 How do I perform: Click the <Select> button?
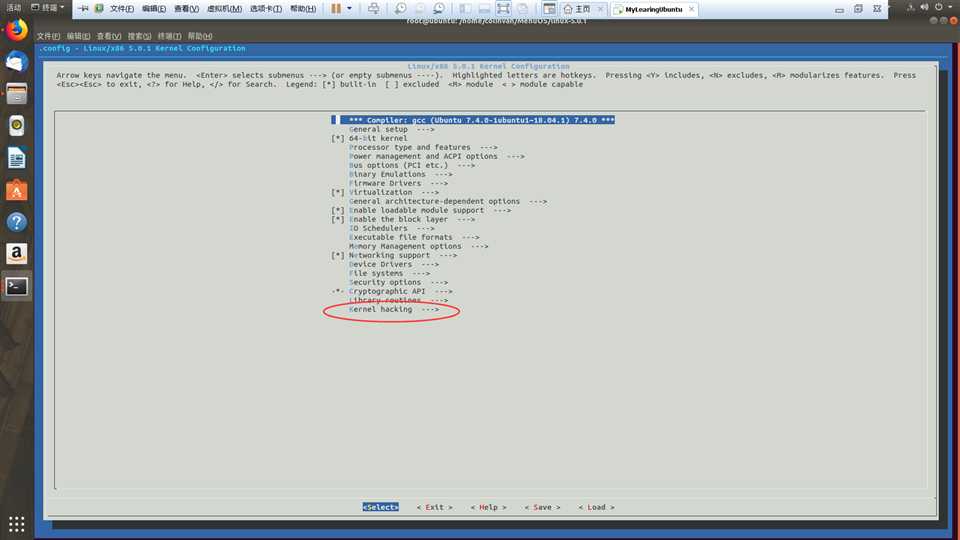pyautogui.click(x=380, y=507)
